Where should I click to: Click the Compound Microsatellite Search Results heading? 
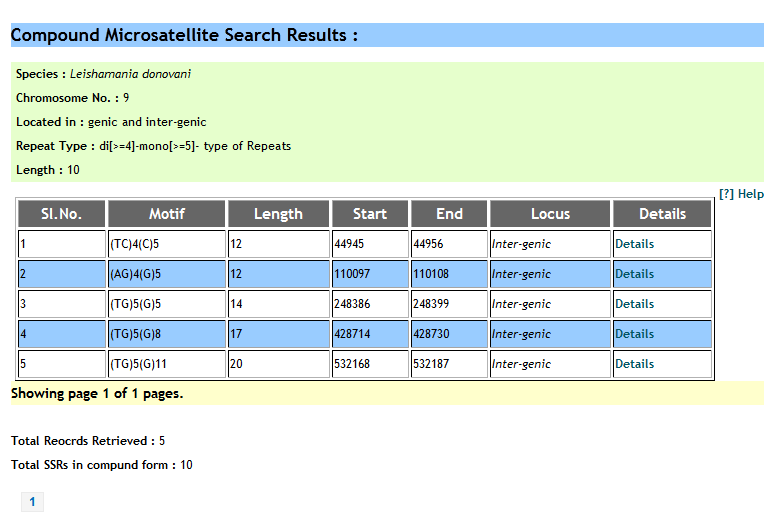point(184,36)
